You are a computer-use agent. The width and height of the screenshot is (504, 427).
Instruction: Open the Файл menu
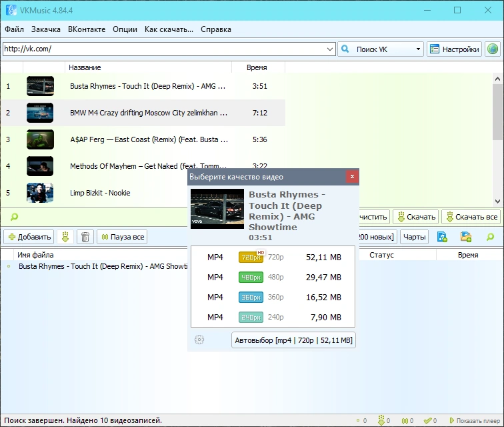click(14, 29)
